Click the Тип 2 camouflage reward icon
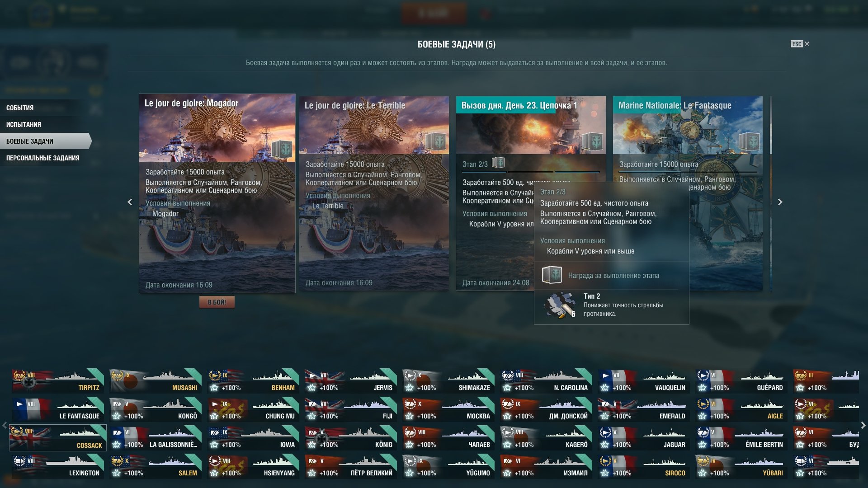The height and width of the screenshot is (488, 868). [560, 305]
